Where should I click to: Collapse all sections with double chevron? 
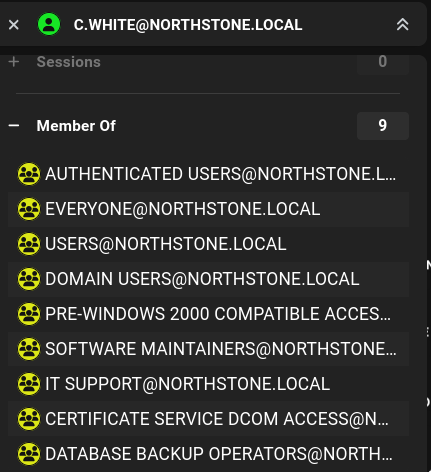[402, 24]
